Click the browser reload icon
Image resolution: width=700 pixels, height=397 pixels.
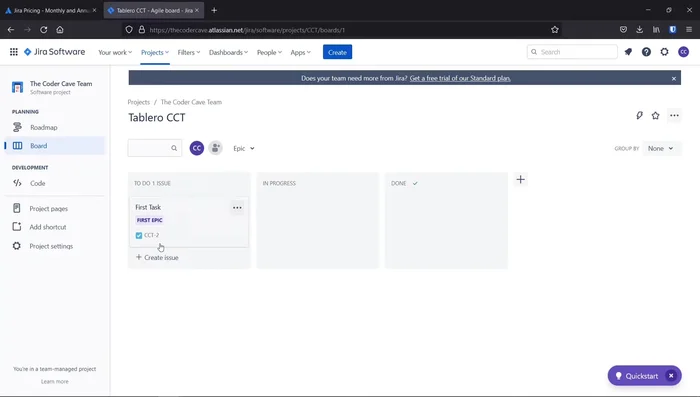pyautogui.click(x=43, y=29)
